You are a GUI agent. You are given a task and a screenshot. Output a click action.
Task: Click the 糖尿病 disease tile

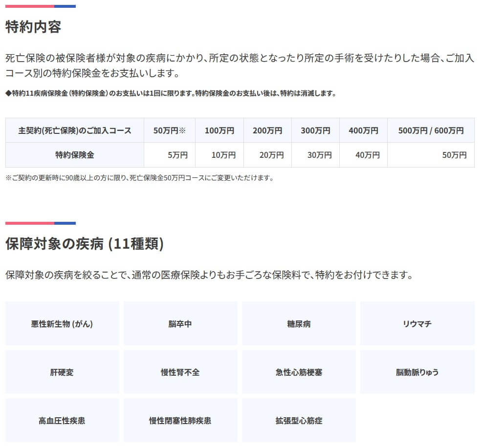point(299,323)
